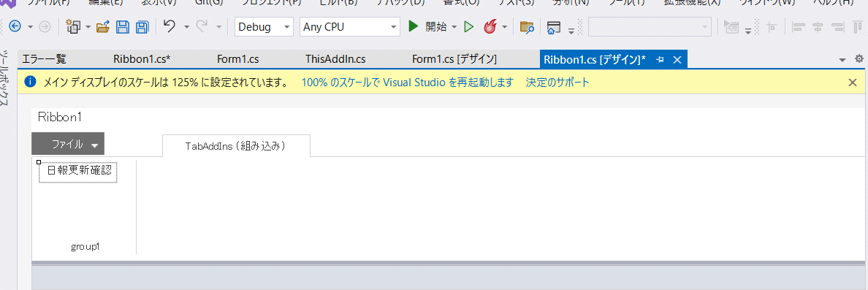Switch to the エラー一覧 tab
The image size is (868, 290).
pyautogui.click(x=44, y=59)
